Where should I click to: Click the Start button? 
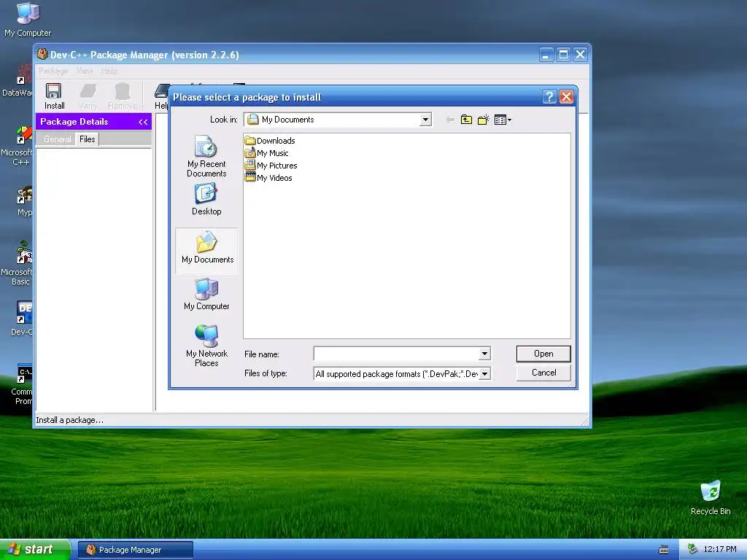[x=35, y=550]
